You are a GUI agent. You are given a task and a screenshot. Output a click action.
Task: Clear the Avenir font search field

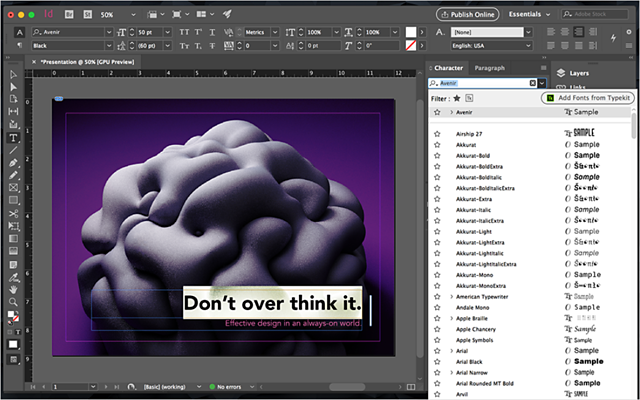[532, 83]
